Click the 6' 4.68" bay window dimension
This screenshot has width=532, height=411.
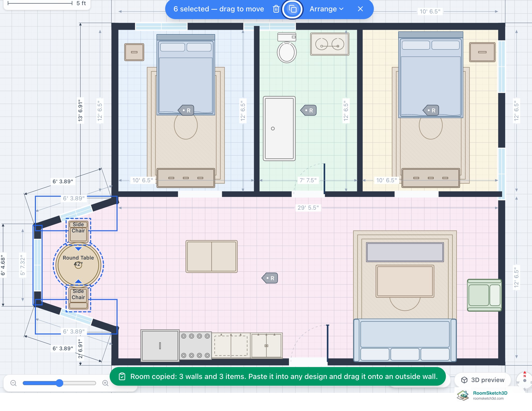(x=3, y=265)
